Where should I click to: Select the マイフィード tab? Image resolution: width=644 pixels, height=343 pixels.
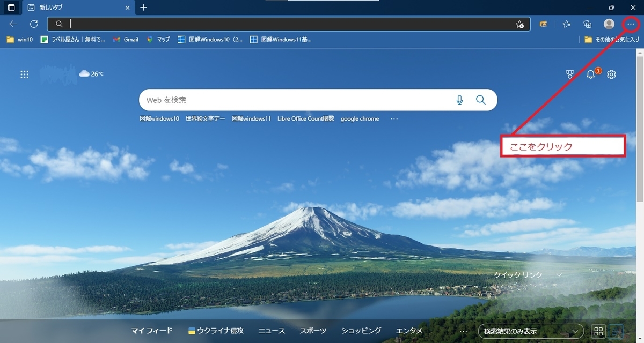click(152, 331)
